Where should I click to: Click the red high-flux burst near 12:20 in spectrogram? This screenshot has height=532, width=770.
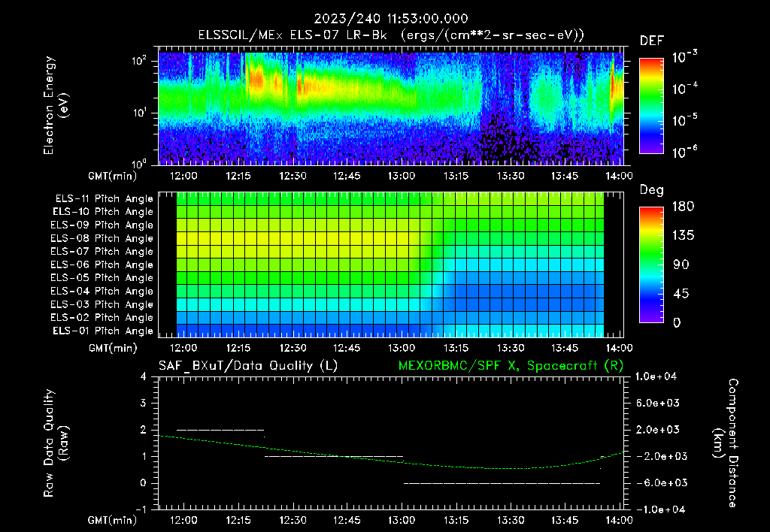click(256, 79)
